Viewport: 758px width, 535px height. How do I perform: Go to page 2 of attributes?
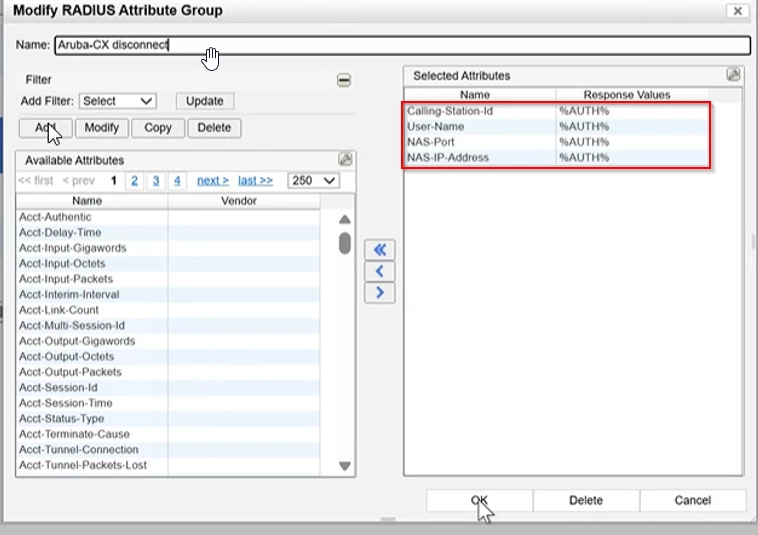(134, 181)
